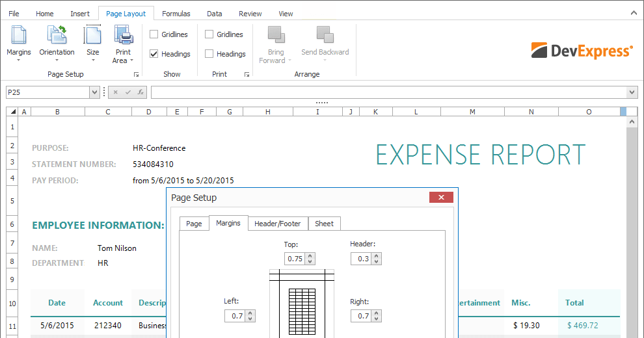
Task: Uncheck Headings in the Show group
Action: point(154,54)
